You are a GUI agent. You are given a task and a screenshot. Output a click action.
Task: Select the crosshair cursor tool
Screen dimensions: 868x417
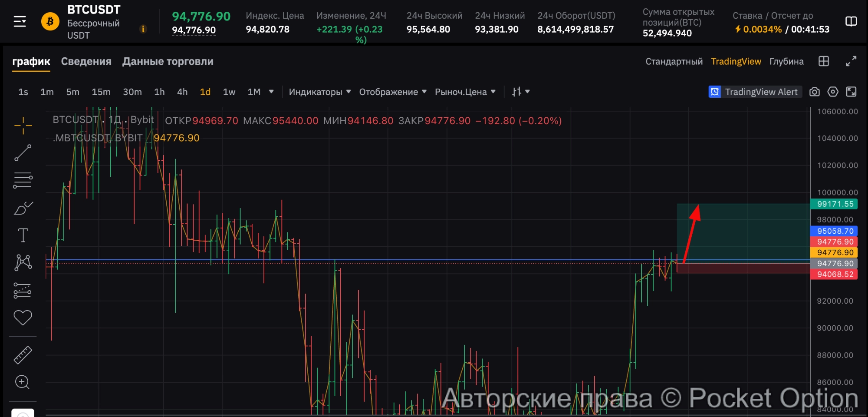click(23, 126)
